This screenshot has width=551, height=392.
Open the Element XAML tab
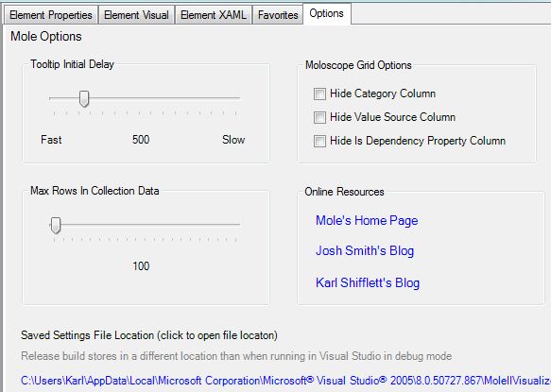pyautogui.click(x=214, y=15)
